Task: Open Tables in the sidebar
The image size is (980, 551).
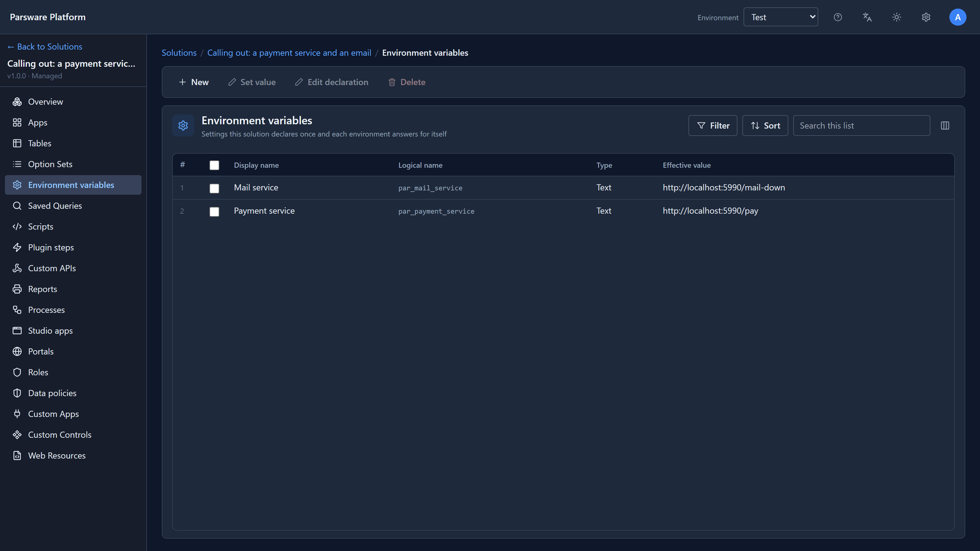Action: pos(73,143)
